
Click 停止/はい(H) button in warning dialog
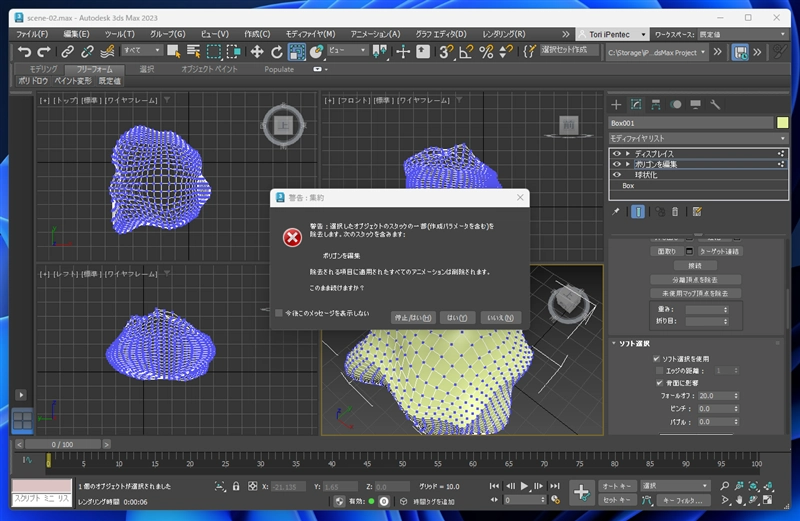click(x=413, y=318)
